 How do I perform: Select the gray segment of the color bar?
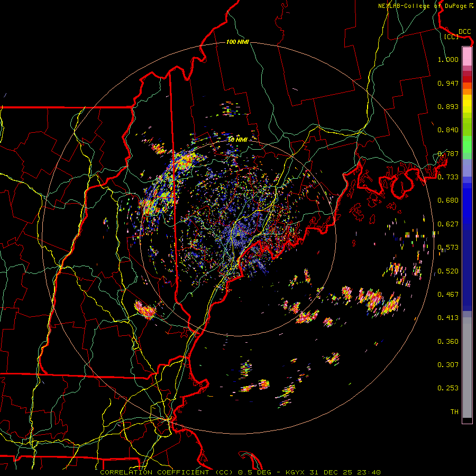[x=467, y=368]
